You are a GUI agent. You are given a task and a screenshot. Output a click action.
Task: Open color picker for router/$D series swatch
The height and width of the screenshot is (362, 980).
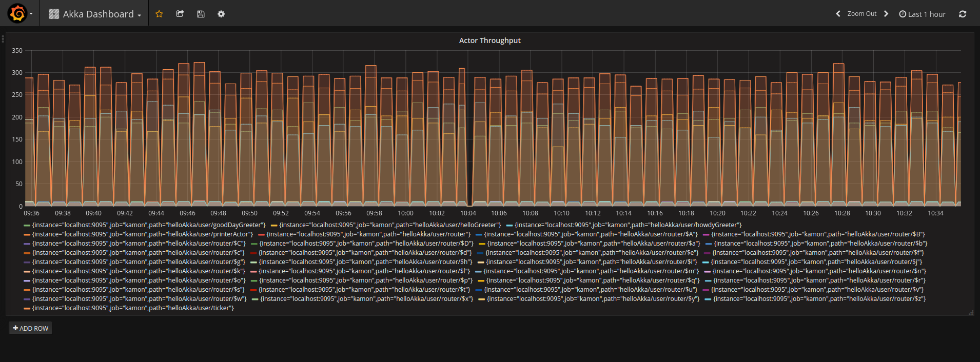coord(254,244)
